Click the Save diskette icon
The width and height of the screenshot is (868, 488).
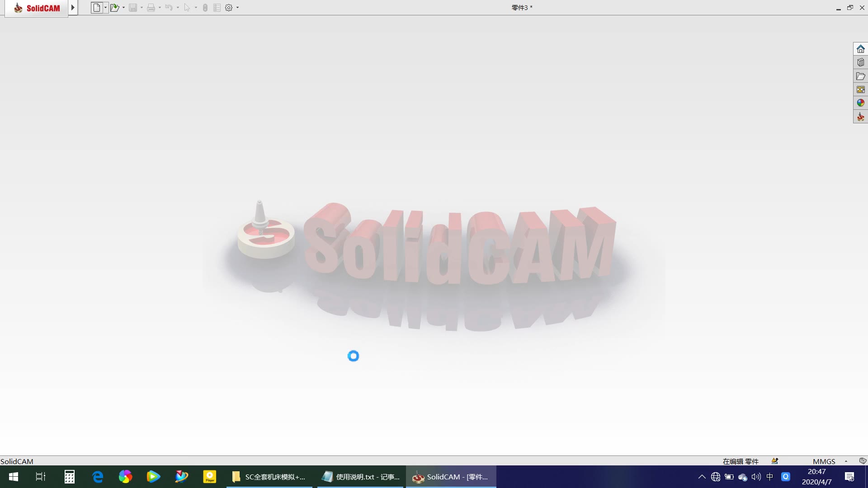click(133, 8)
